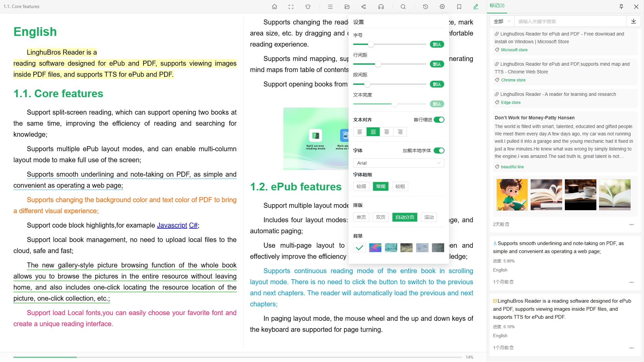Screen dimensions: 644x362
Task: Reset font size 字号 to default
Action: (437, 44)
